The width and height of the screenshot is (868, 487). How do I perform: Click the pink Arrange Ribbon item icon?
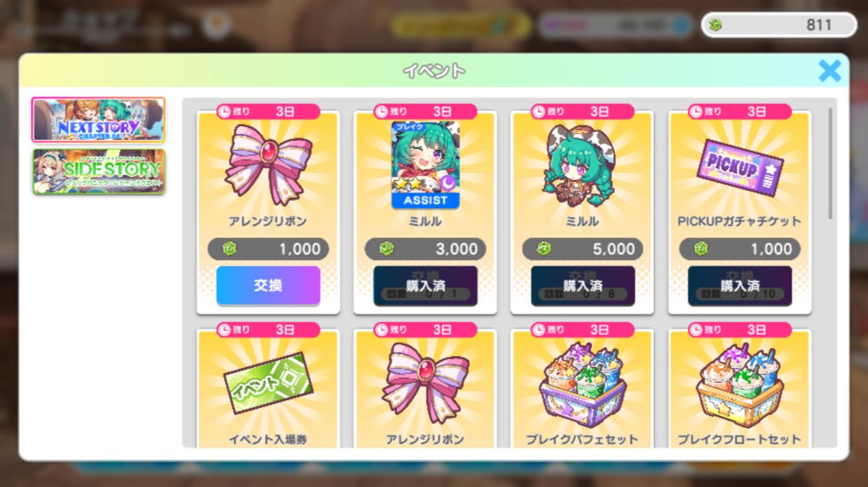(x=268, y=164)
